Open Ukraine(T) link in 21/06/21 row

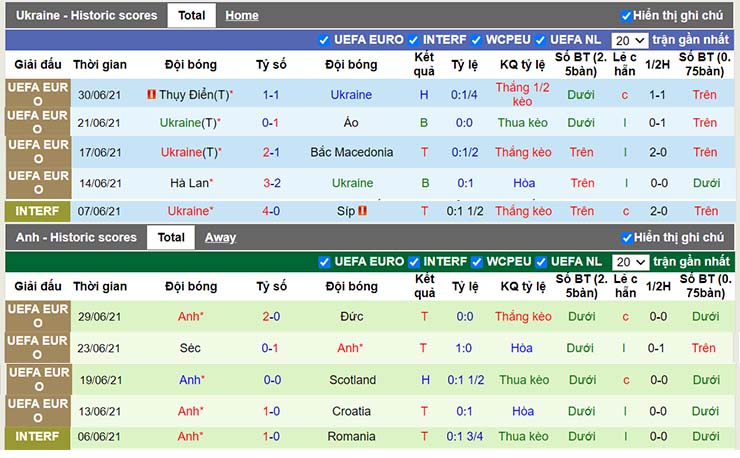pos(188,123)
